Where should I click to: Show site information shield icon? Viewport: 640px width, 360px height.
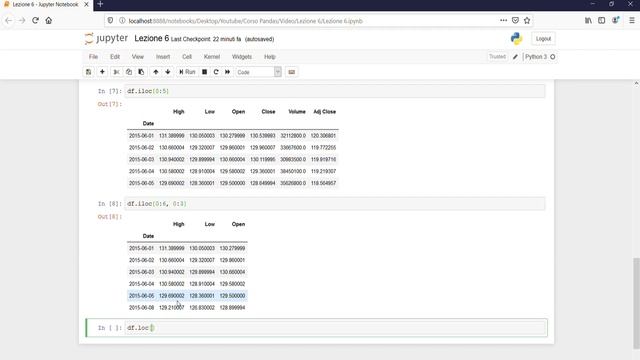point(110,20)
